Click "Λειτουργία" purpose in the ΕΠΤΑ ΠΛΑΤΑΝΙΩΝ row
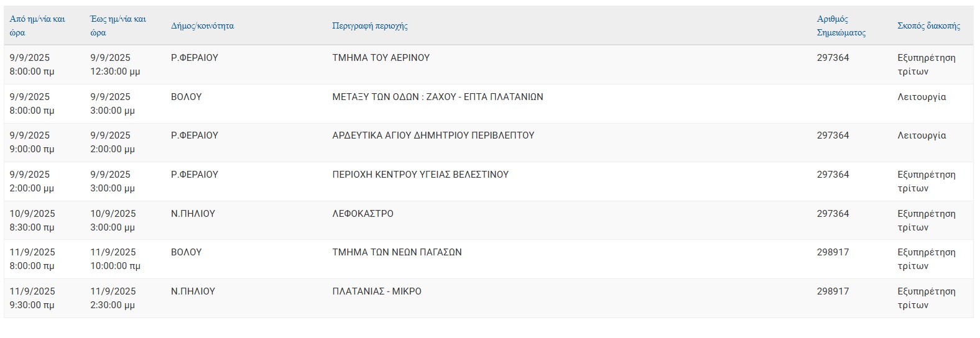Viewport: 980px width, 338px height. [x=922, y=97]
